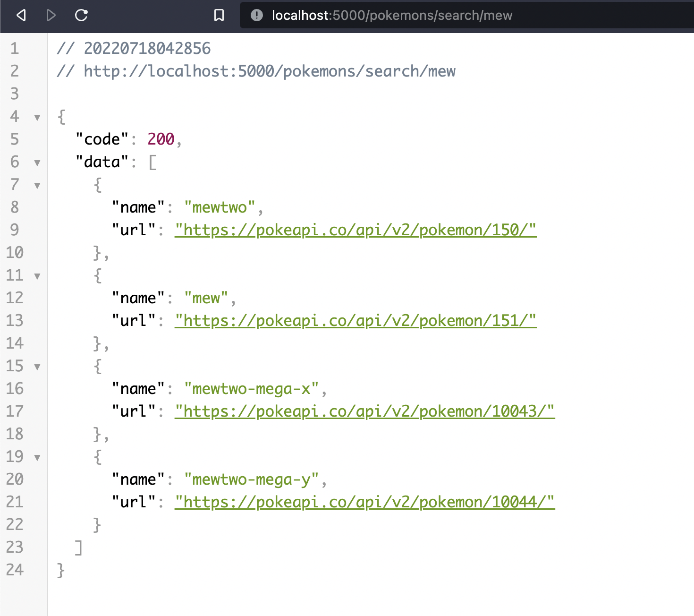The height and width of the screenshot is (616, 694).
Task: Select the pokemon 151 link for mew
Action: coord(355,321)
